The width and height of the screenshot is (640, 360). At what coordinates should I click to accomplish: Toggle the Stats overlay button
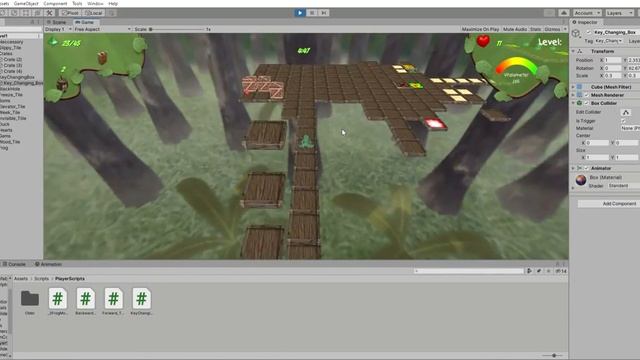point(535,29)
